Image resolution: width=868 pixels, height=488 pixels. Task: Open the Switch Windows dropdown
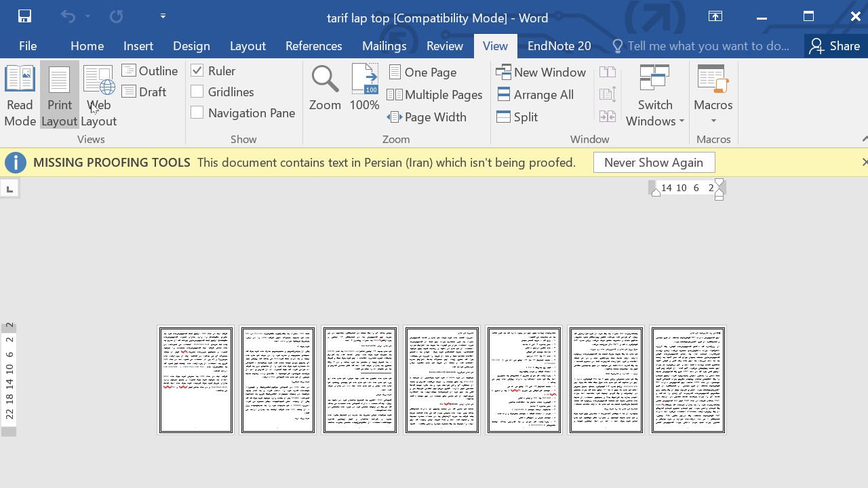655,96
